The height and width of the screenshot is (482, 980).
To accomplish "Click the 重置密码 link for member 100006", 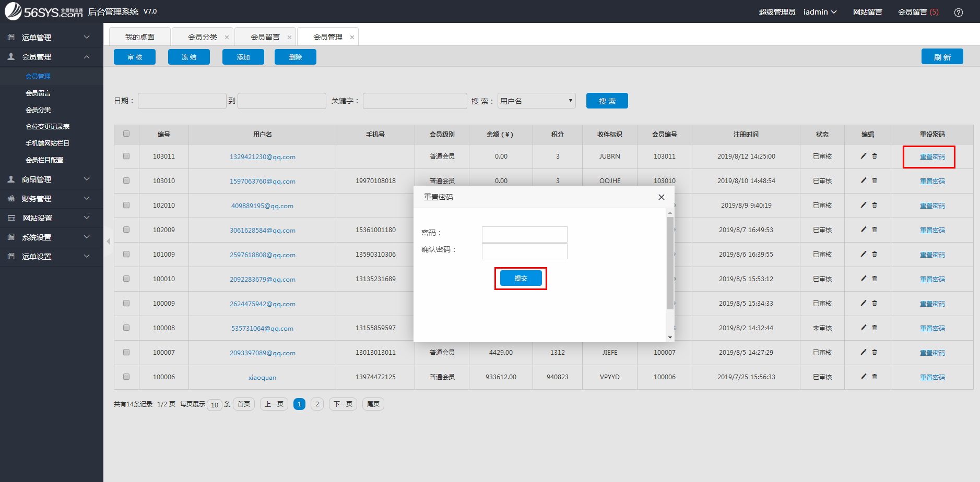I will click(x=932, y=377).
